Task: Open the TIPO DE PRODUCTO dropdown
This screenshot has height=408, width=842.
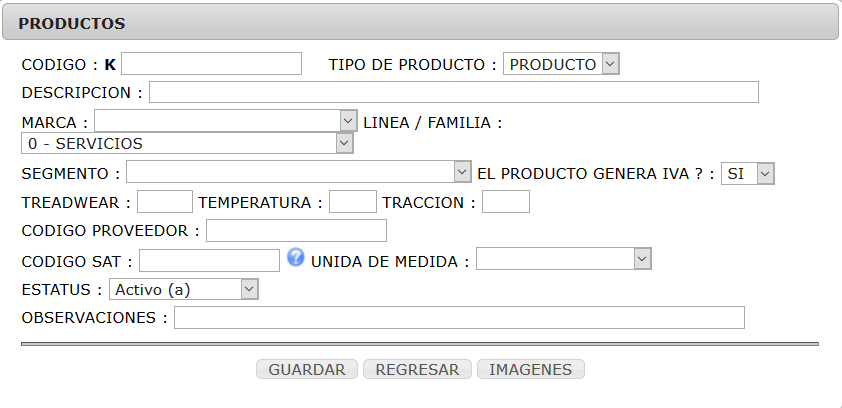Action: pos(561,64)
